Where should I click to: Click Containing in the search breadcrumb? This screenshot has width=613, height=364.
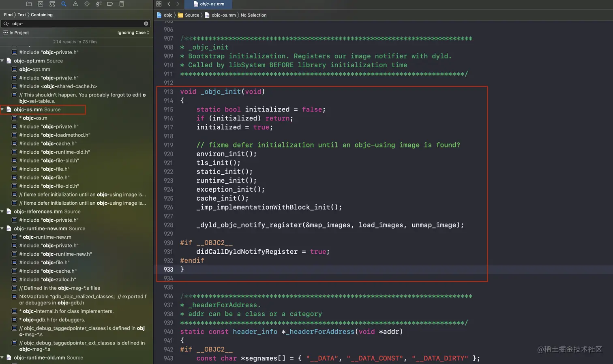[x=42, y=15]
